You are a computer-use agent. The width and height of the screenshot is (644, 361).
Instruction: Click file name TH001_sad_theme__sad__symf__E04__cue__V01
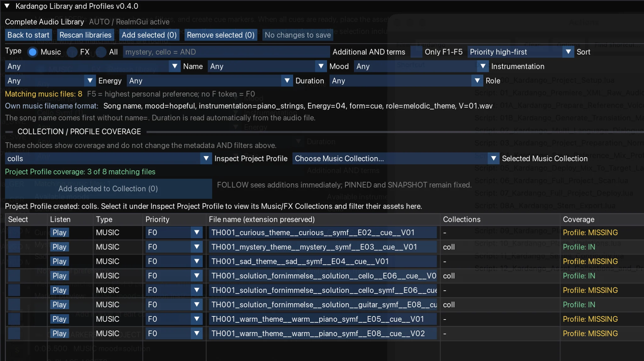[323, 261]
